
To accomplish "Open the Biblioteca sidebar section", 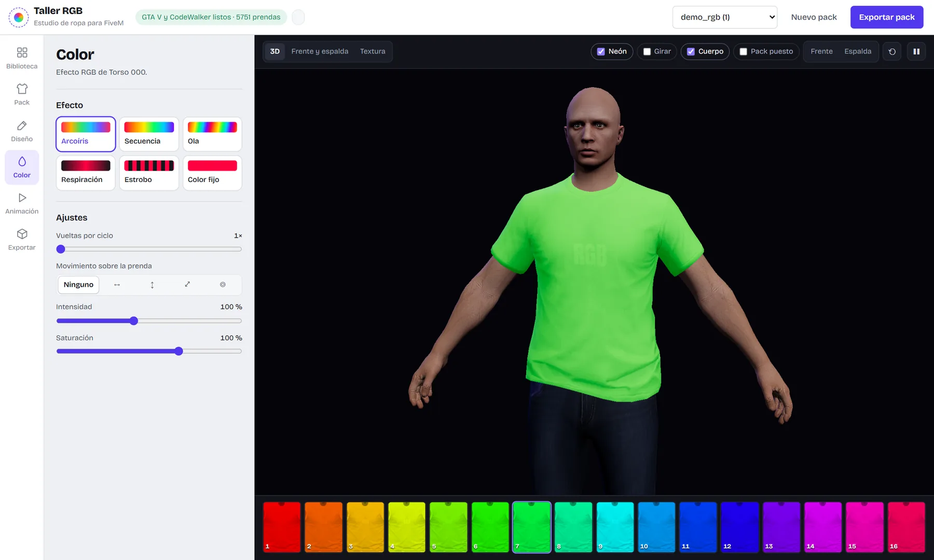I will point(22,58).
